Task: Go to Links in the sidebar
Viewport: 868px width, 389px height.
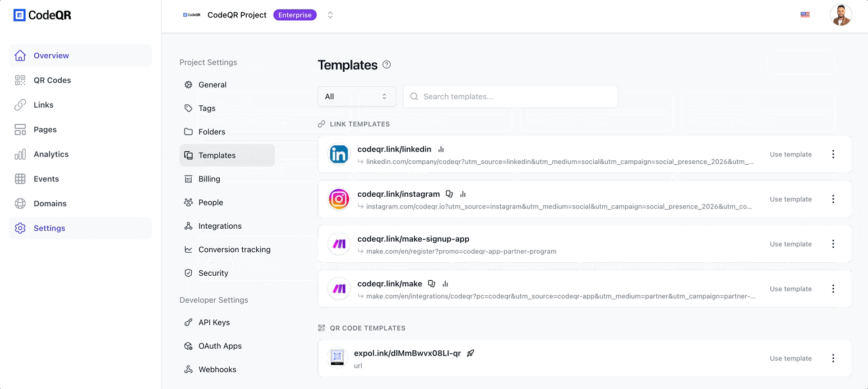Action: click(x=80, y=105)
